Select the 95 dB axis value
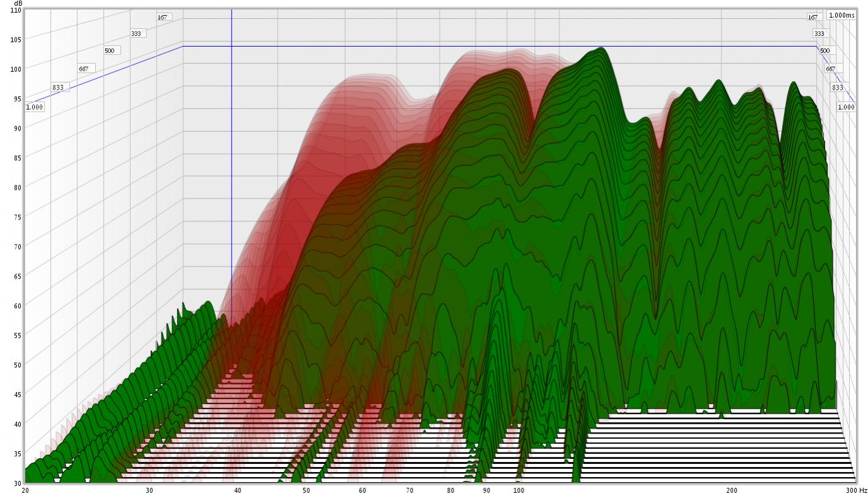 click(18, 99)
